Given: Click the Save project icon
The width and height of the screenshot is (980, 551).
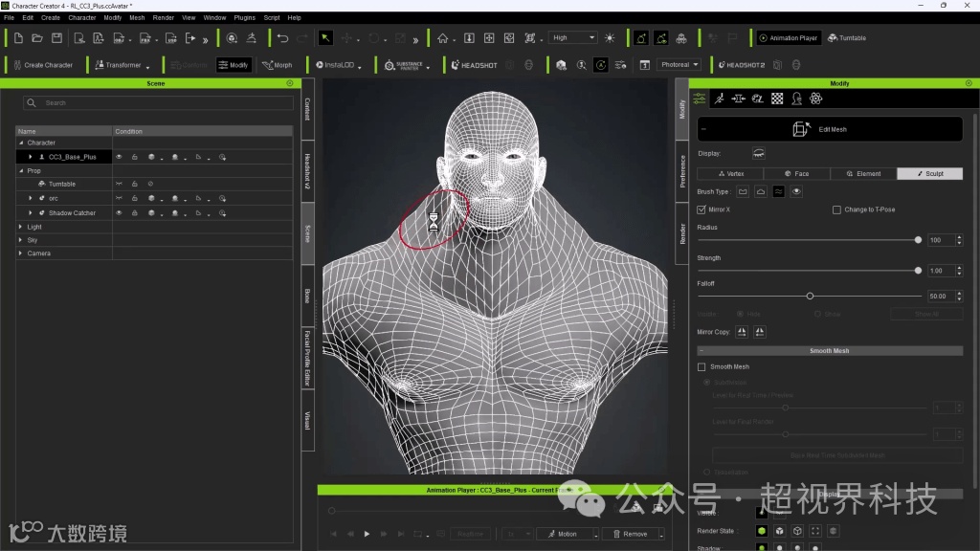Looking at the screenshot, I should tap(56, 38).
